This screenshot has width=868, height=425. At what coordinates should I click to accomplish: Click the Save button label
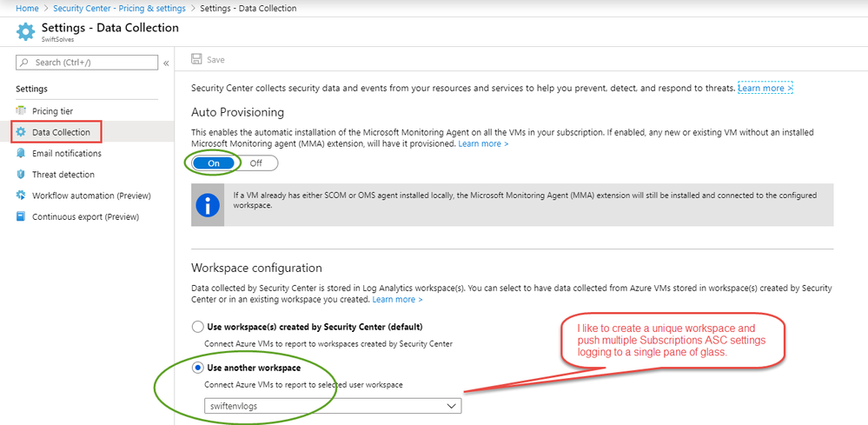click(x=215, y=60)
